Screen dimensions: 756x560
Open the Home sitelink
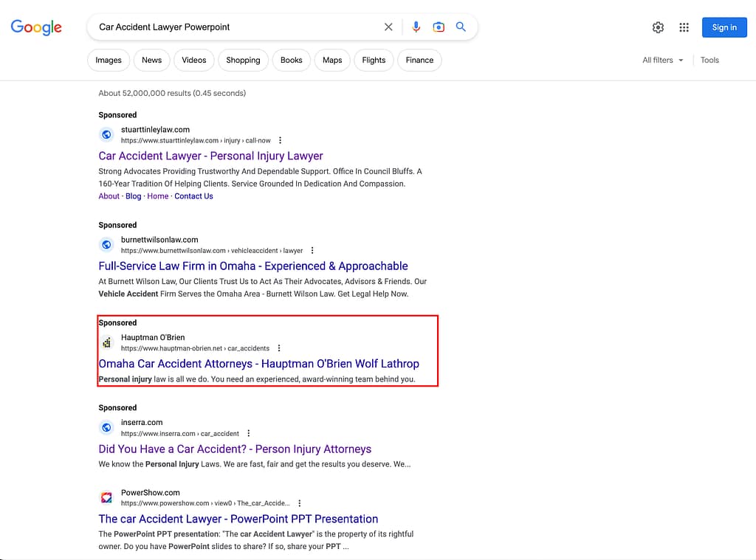coord(158,196)
